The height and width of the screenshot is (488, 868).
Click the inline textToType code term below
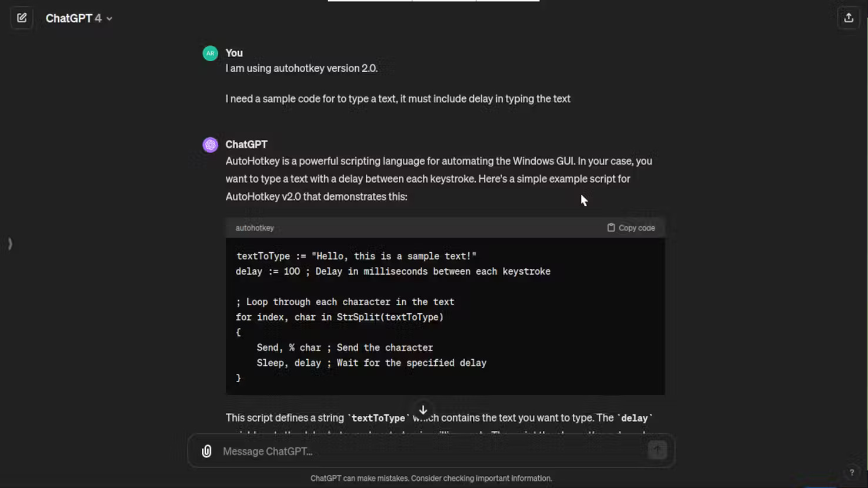pos(378,418)
